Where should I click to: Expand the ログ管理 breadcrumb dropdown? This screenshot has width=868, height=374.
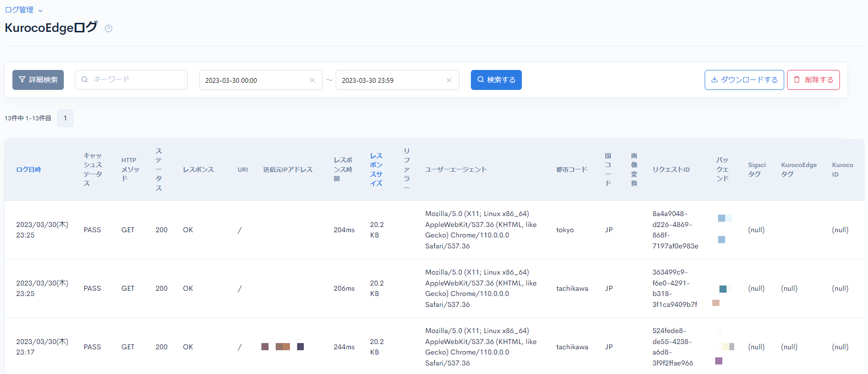23,10
